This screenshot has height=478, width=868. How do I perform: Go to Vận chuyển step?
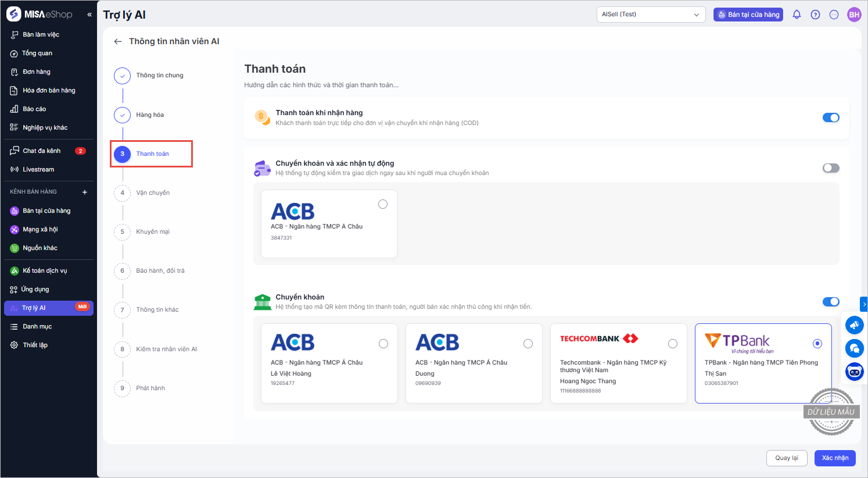153,193
